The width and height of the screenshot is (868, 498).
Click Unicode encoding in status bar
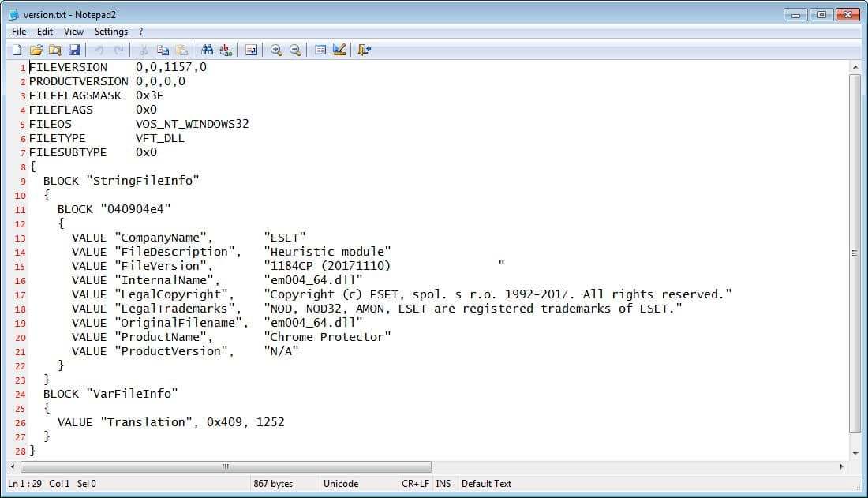click(x=341, y=484)
